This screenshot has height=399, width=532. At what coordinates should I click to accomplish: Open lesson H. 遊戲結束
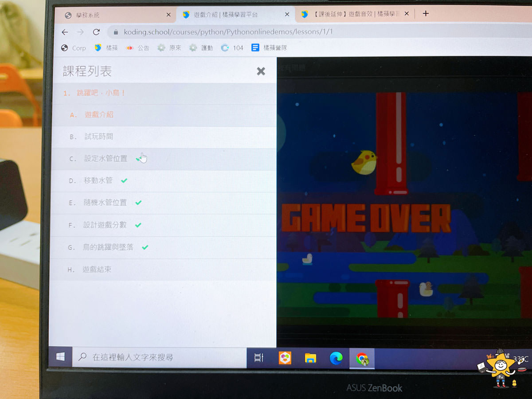(163, 270)
